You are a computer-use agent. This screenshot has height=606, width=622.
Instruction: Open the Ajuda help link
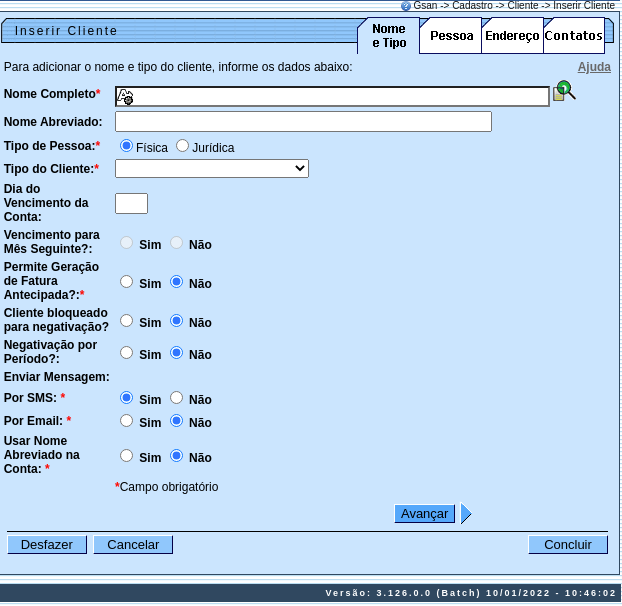click(594, 67)
